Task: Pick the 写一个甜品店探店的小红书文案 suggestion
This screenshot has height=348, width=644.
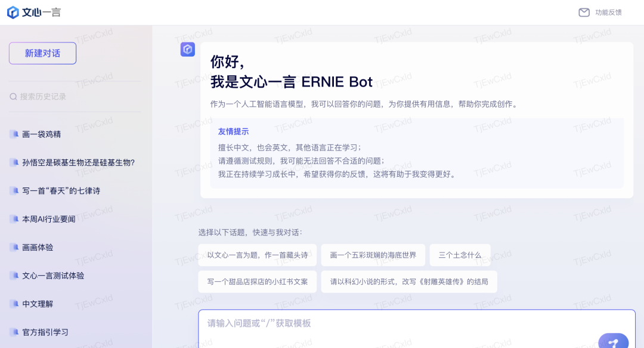Action: pyautogui.click(x=258, y=282)
